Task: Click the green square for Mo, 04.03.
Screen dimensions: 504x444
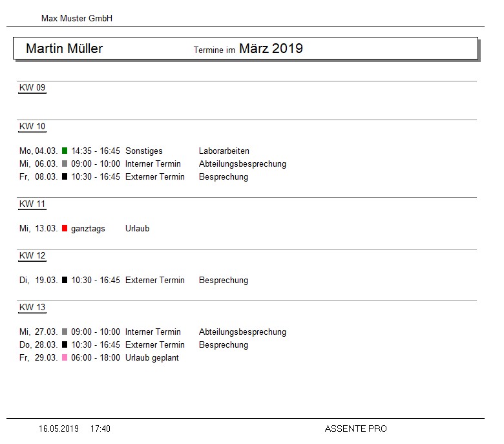Action: (65, 151)
